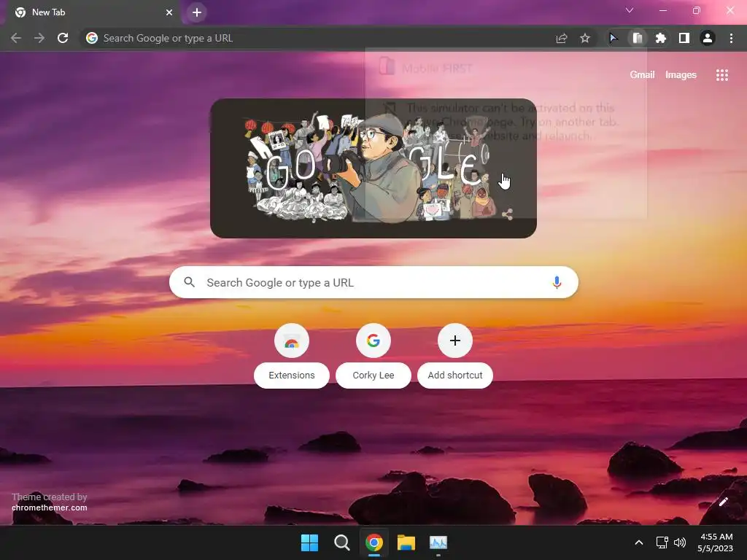Open the Resource Monitor taskbar app
747x560 pixels.
[438, 542]
